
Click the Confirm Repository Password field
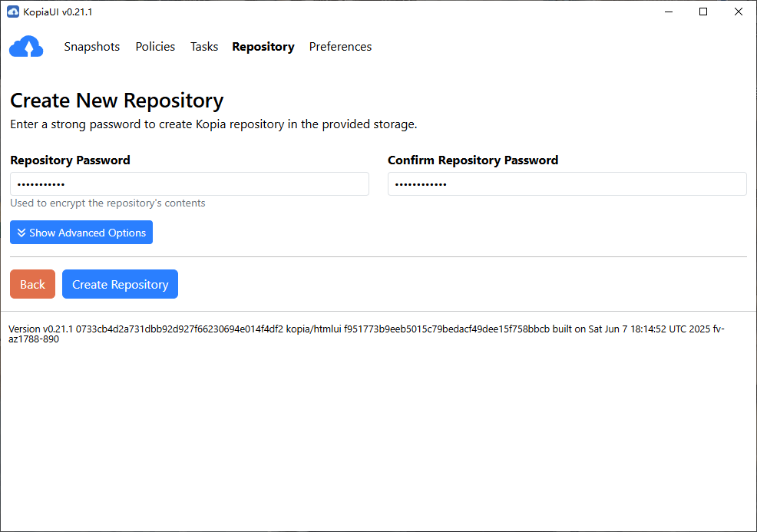(x=567, y=184)
